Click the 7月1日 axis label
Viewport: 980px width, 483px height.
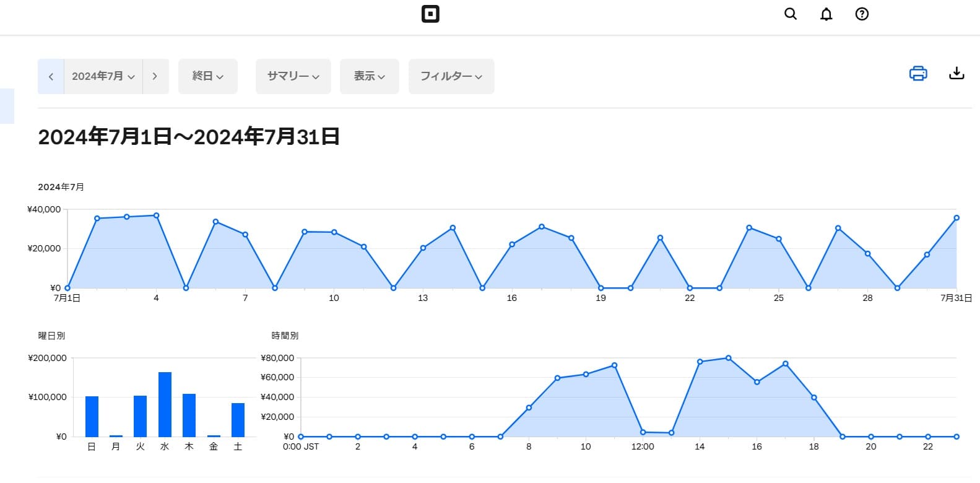(67, 298)
